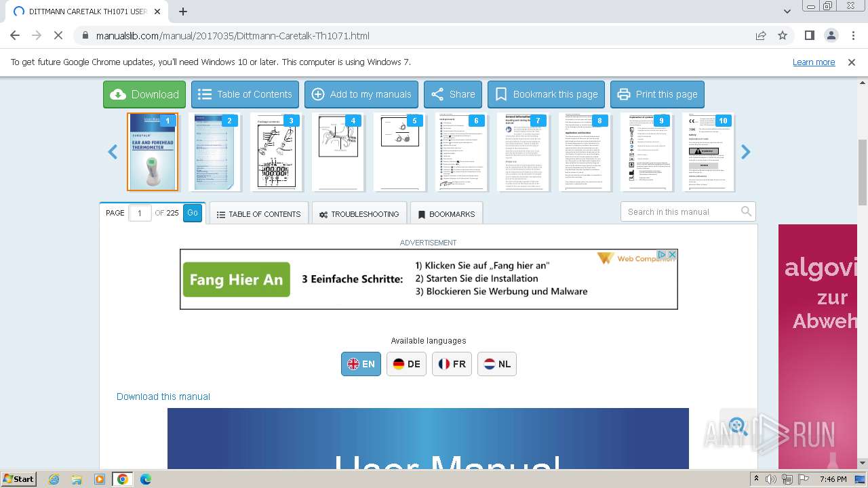Viewport: 868px width, 488px height.
Task: Open Windows Start menu
Action: click(x=19, y=479)
